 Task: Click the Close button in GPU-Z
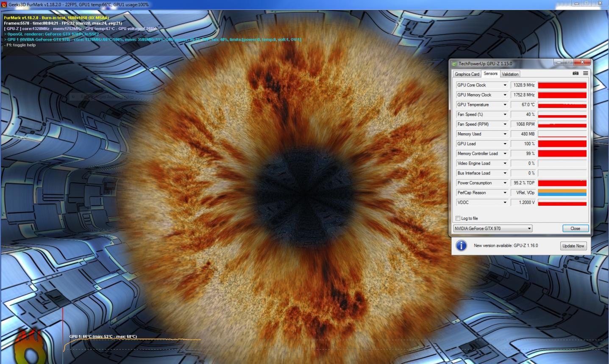[576, 229]
